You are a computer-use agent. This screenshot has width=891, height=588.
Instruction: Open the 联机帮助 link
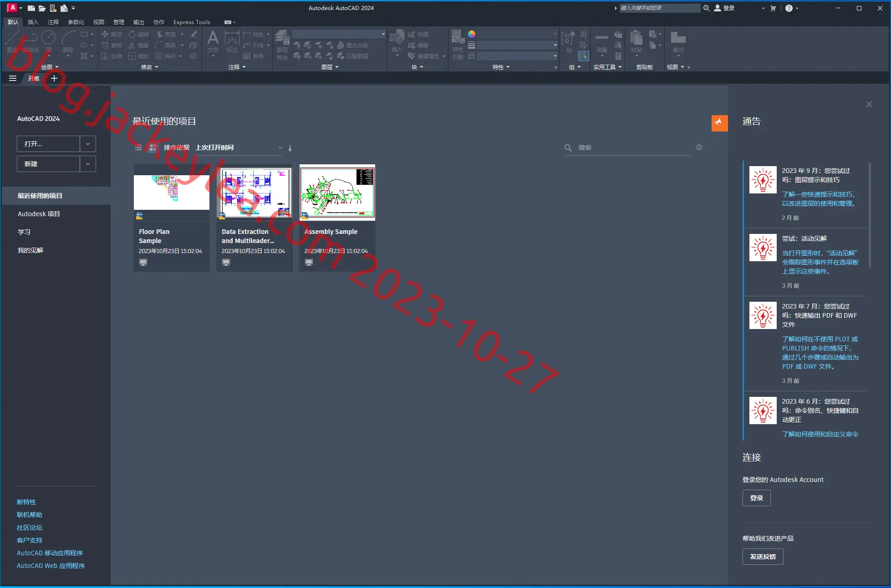tap(30, 515)
